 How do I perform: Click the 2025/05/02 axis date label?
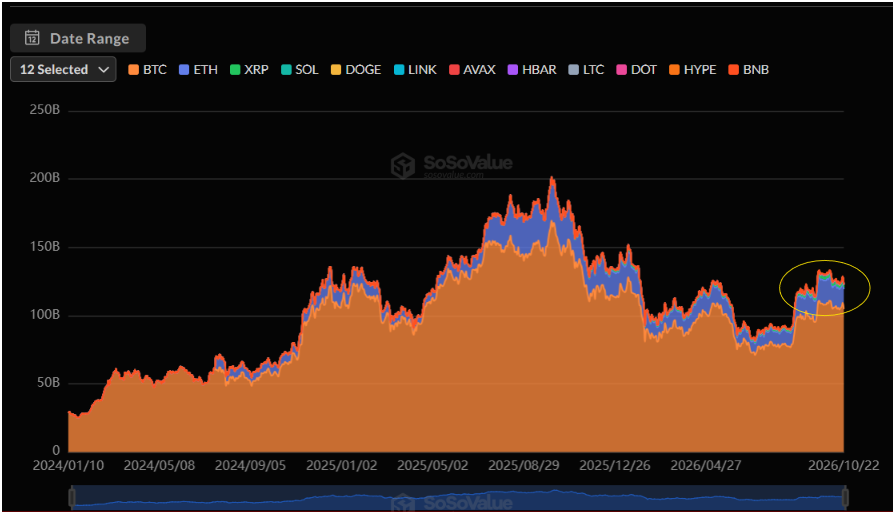coord(433,466)
